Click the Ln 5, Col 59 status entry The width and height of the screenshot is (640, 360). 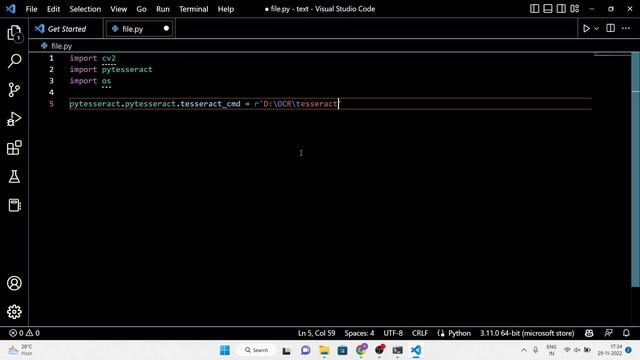click(x=316, y=333)
